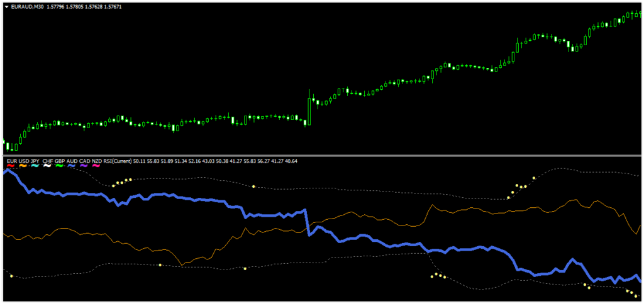Click the first candle at the chart's left edge
This screenshot has height=304, width=644.
click(x=4, y=144)
